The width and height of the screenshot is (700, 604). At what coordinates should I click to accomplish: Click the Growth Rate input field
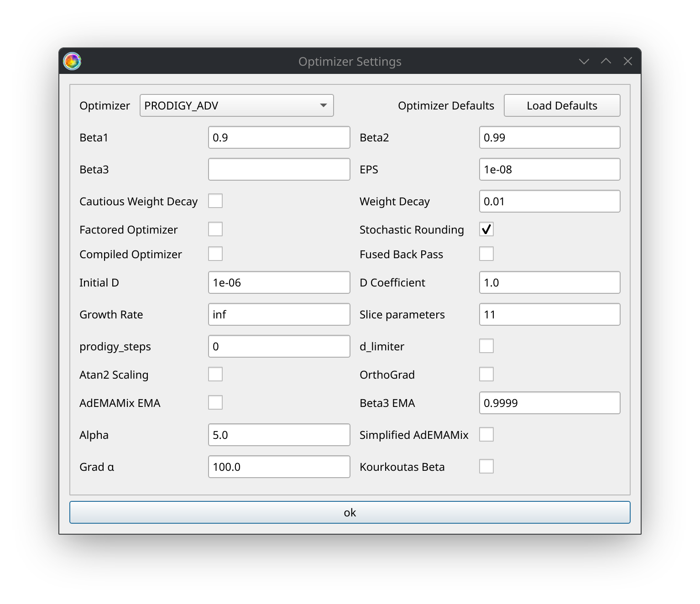tap(279, 314)
